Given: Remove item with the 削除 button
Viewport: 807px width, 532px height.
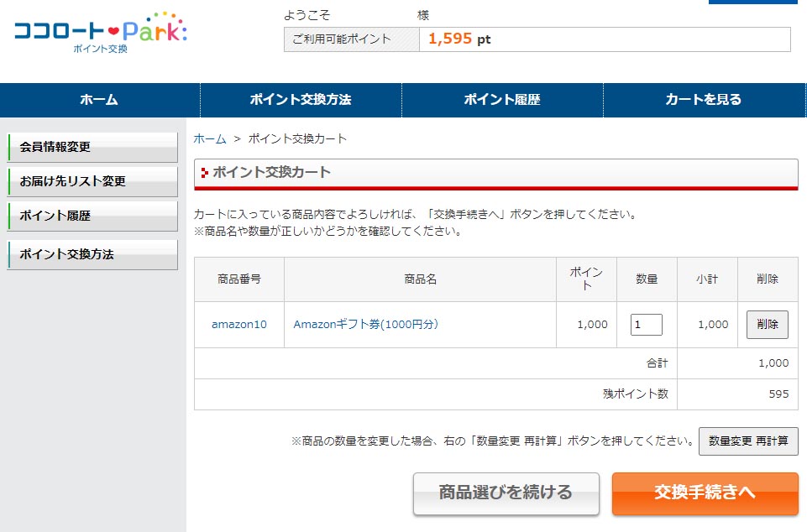Looking at the screenshot, I should click(768, 325).
